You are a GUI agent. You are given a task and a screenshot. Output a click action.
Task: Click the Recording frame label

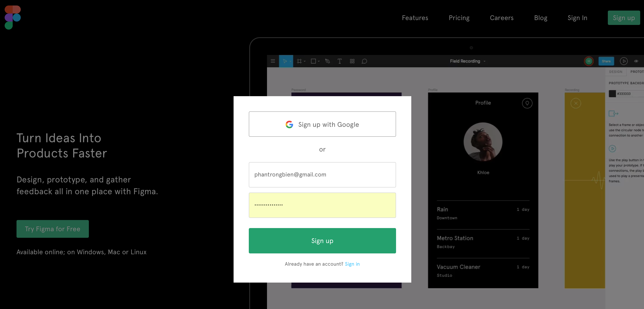[572, 90]
